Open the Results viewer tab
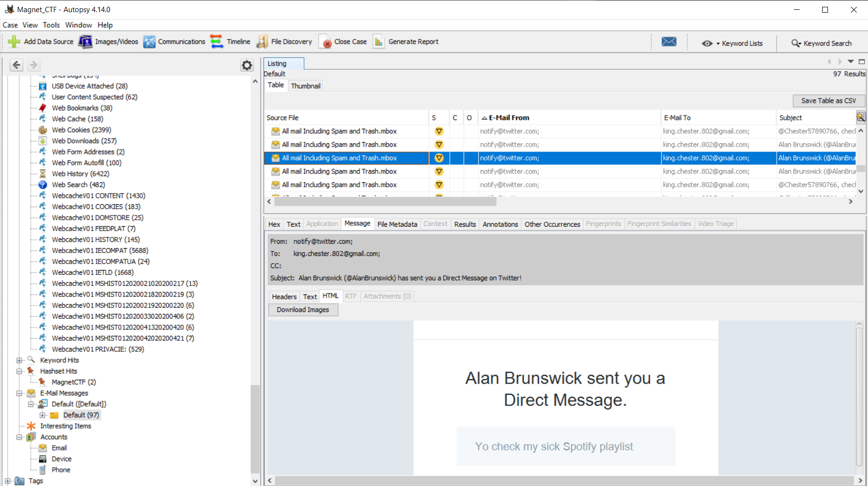 pyautogui.click(x=465, y=224)
